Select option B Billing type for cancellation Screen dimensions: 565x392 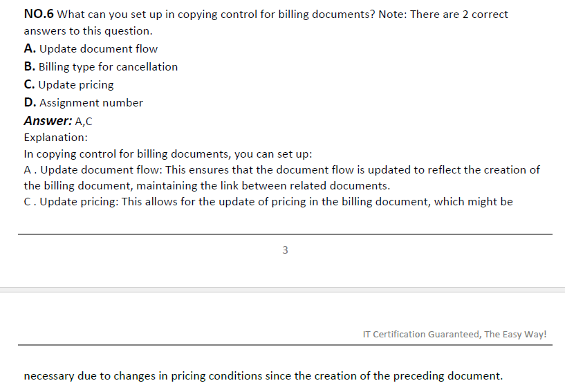tap(101, 66)
